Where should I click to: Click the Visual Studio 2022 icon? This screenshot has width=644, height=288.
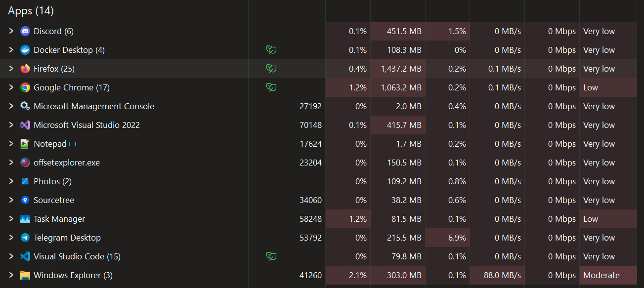[x=25, y=125]
